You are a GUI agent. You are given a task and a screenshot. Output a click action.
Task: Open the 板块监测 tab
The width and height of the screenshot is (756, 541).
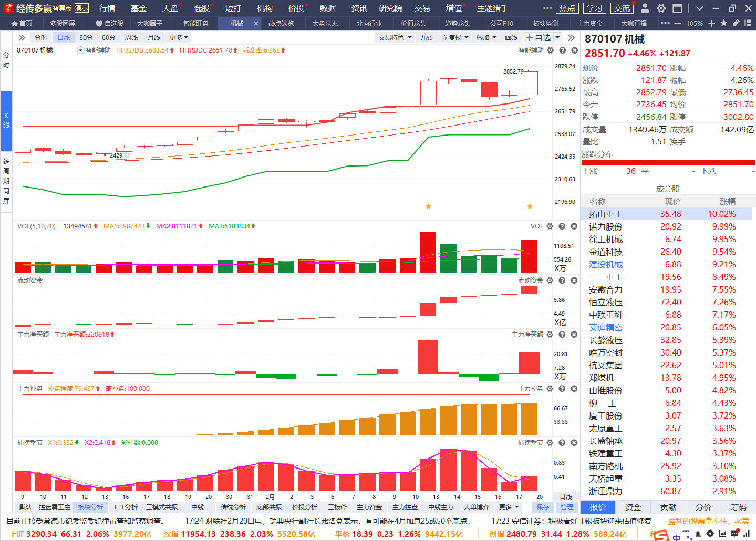tap(546, 23)
